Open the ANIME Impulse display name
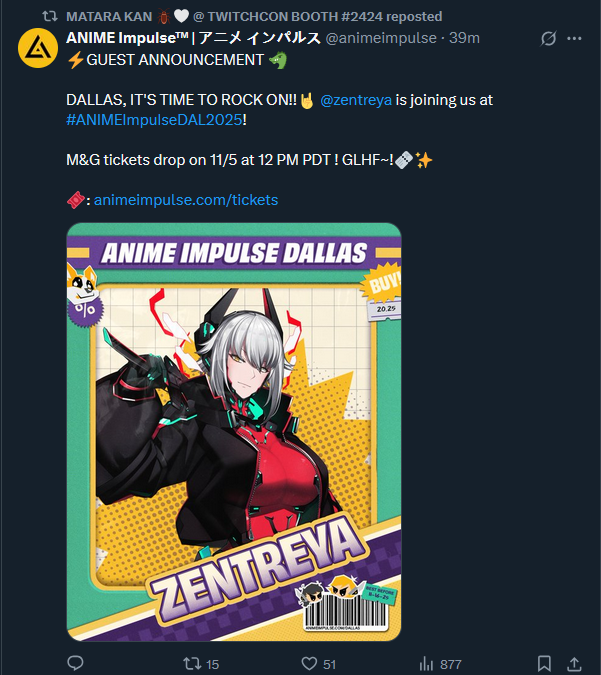 tap(193, 38)
